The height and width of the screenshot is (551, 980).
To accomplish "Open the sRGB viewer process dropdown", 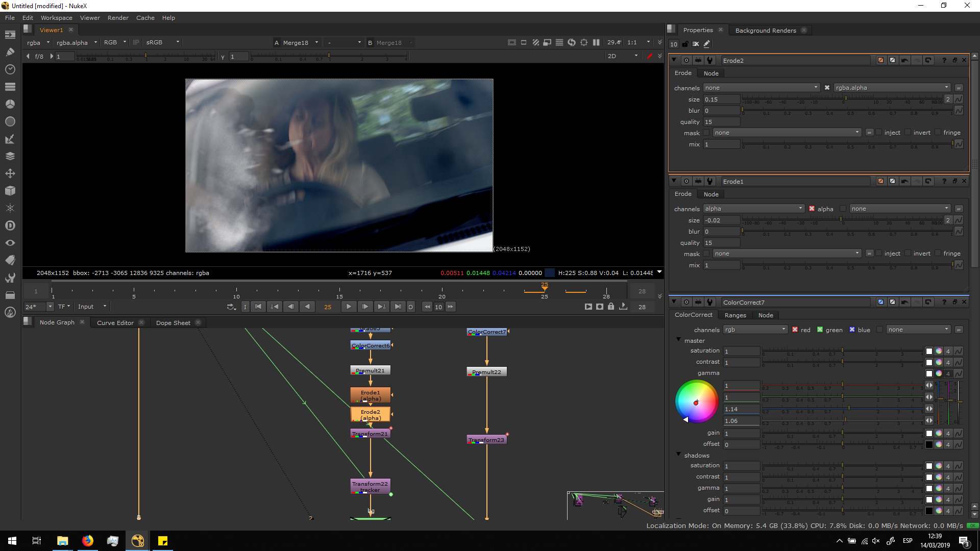I will coord(162,42).
